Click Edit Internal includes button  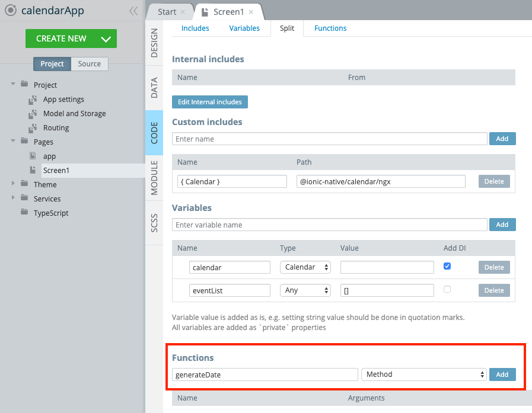pos(210,102)
